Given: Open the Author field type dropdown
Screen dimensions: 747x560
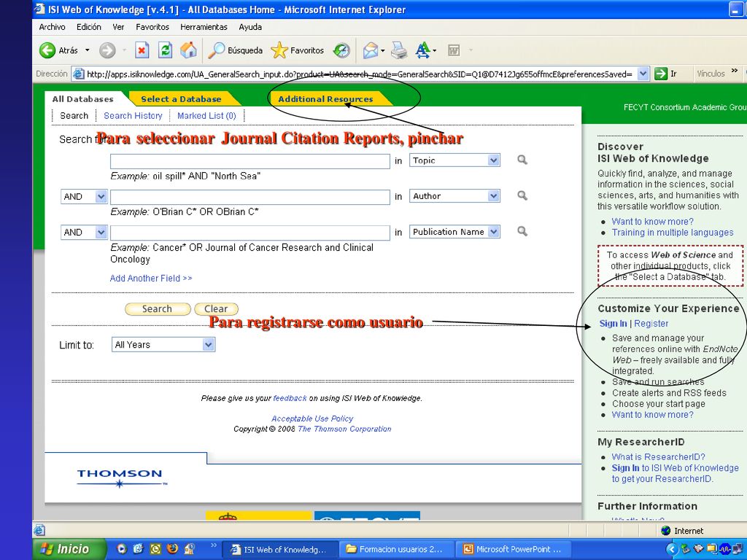Looking at the screenshot, I should click(494, 196).
